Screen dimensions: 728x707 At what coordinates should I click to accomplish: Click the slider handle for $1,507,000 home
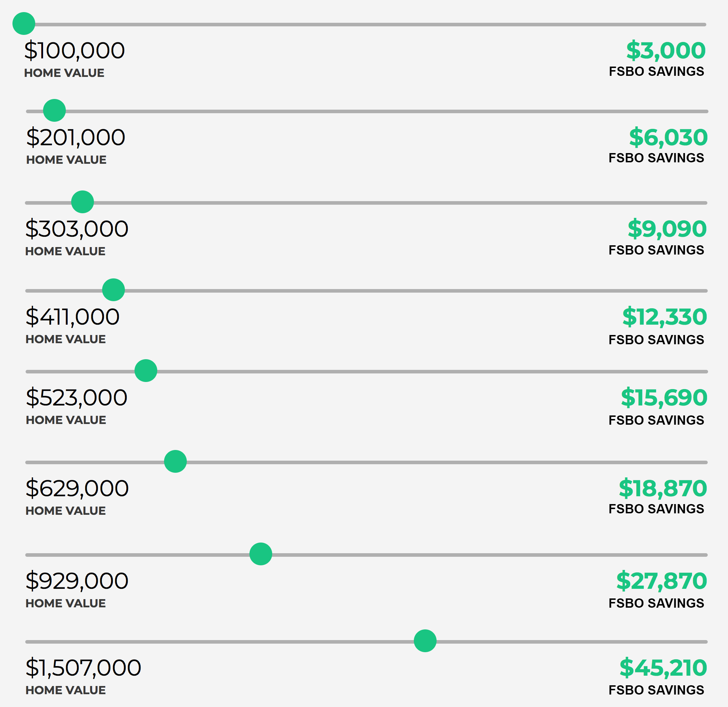425,641
